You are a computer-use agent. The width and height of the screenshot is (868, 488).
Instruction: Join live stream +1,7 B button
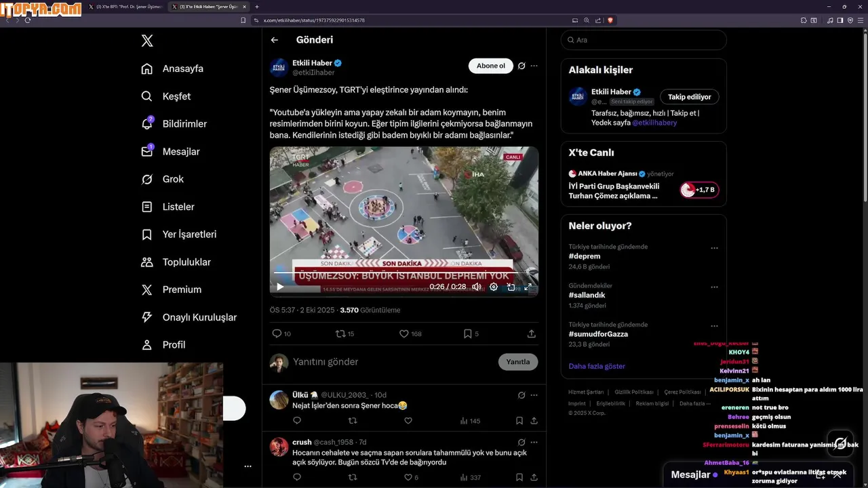point(699,190)
